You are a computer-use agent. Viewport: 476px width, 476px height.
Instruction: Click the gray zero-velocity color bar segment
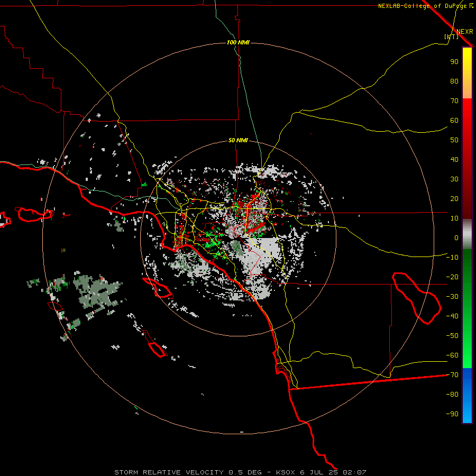(x=467, y=234)
